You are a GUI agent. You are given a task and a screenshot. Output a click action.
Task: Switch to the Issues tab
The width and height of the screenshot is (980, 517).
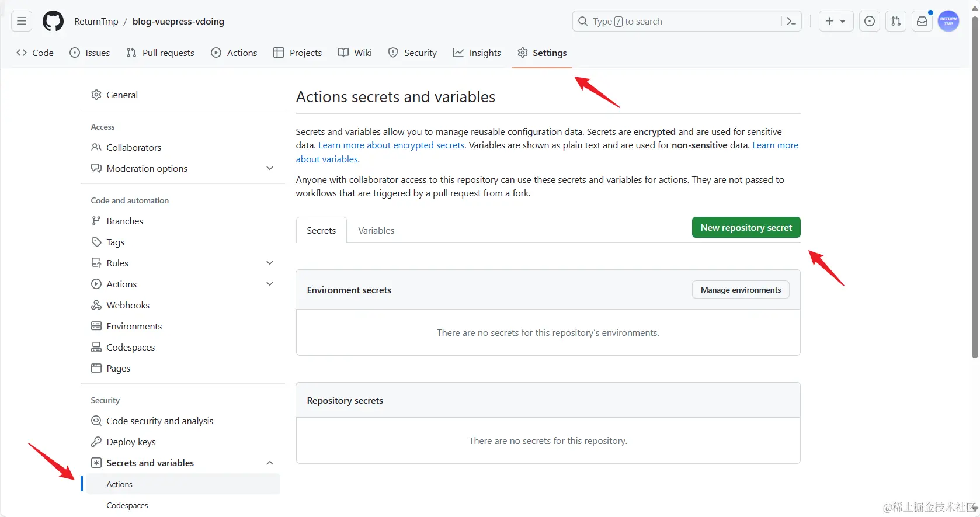point(90,53)
